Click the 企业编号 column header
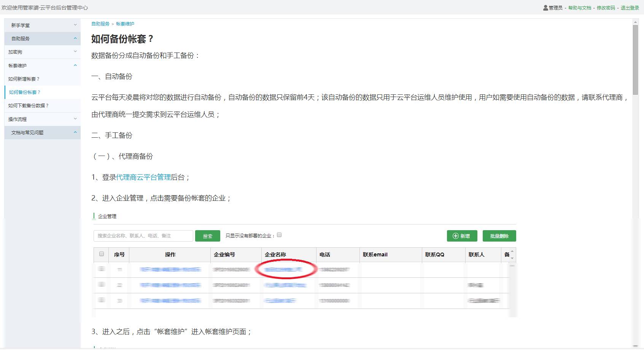This screenshot has height=350, width=644. click(x=236, y=255)
